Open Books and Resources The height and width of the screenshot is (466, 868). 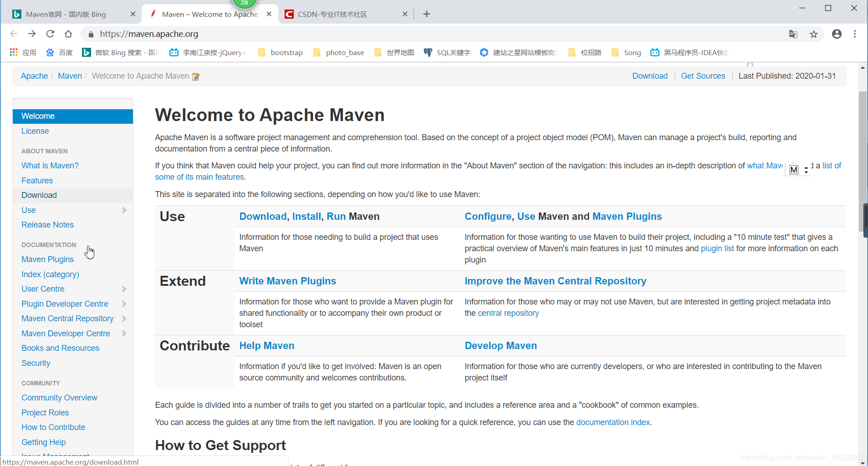point(60,348)
